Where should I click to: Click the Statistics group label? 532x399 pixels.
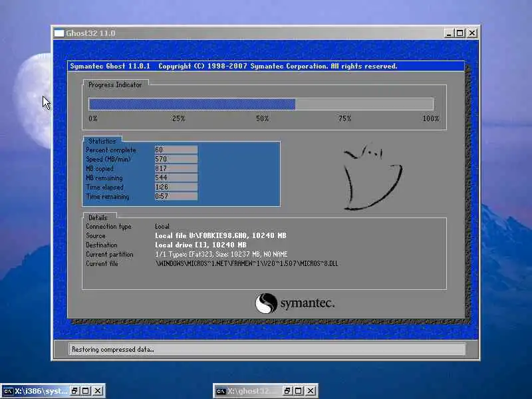(x=102, y=141)
